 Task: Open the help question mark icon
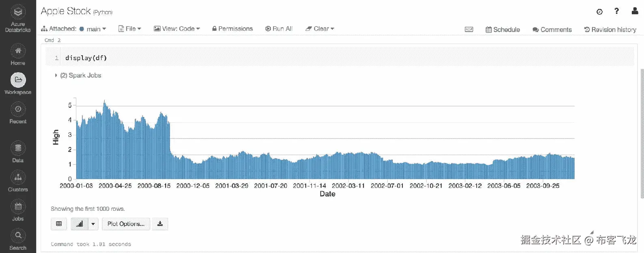tap(616, 11)
